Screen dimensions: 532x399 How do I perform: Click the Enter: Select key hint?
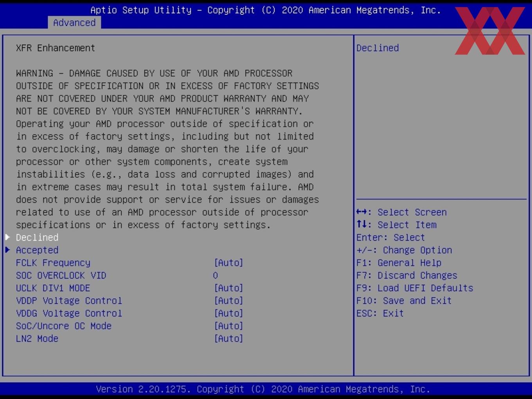tap(390, 237)
